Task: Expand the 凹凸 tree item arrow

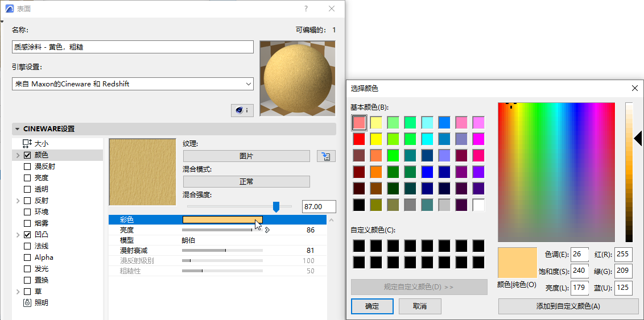Action: click(18, 235)
